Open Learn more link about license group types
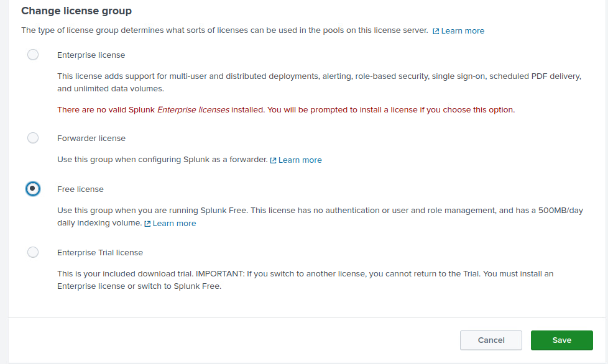This screenshot has width=608, height=364. (x=463, y=31)
